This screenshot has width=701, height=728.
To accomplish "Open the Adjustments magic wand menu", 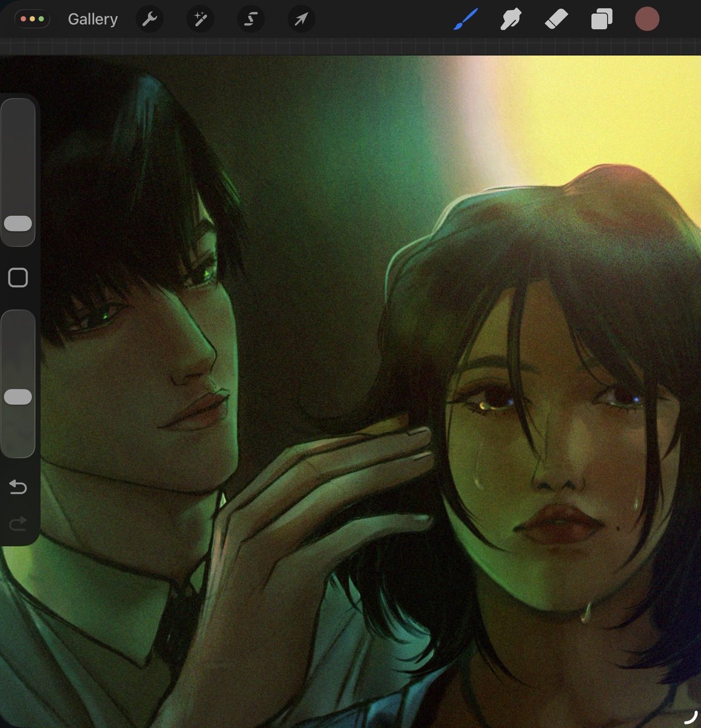I will coord(200,19).
